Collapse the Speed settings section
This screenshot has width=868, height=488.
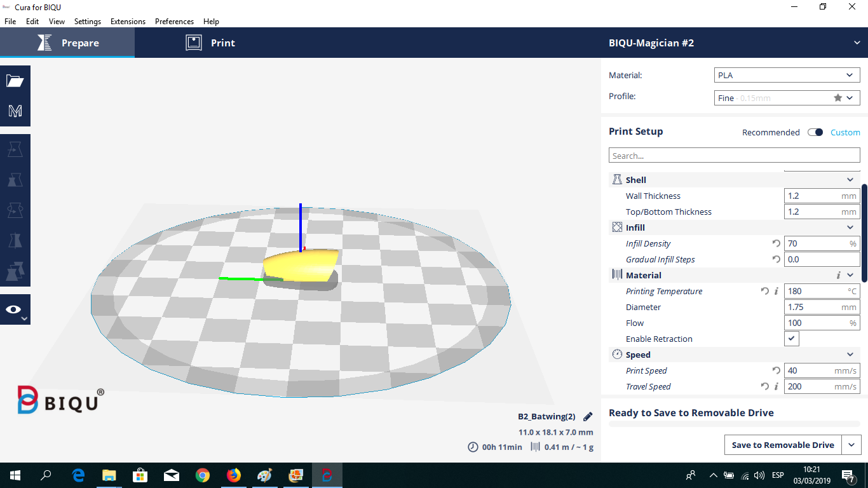point(850,355)
